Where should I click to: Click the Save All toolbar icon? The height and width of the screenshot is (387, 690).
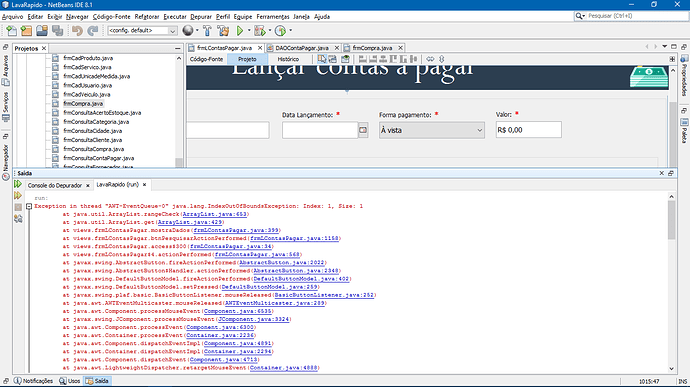(x=58, y=31)
